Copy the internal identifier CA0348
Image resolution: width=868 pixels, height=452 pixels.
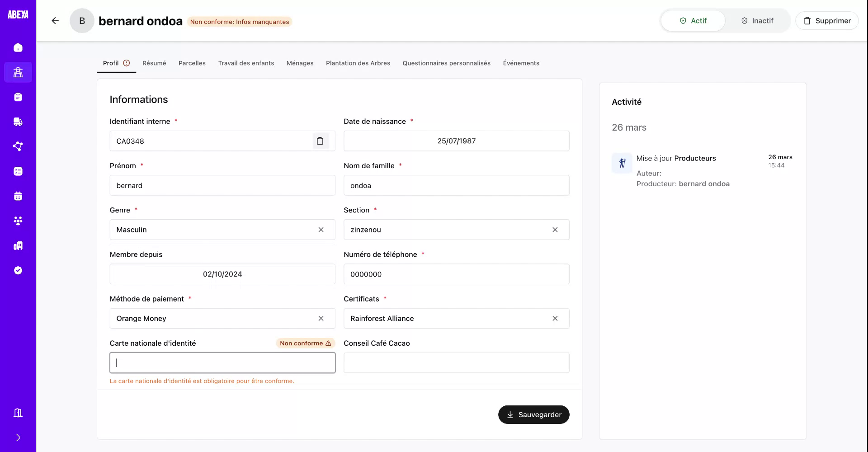coord(321,141)
